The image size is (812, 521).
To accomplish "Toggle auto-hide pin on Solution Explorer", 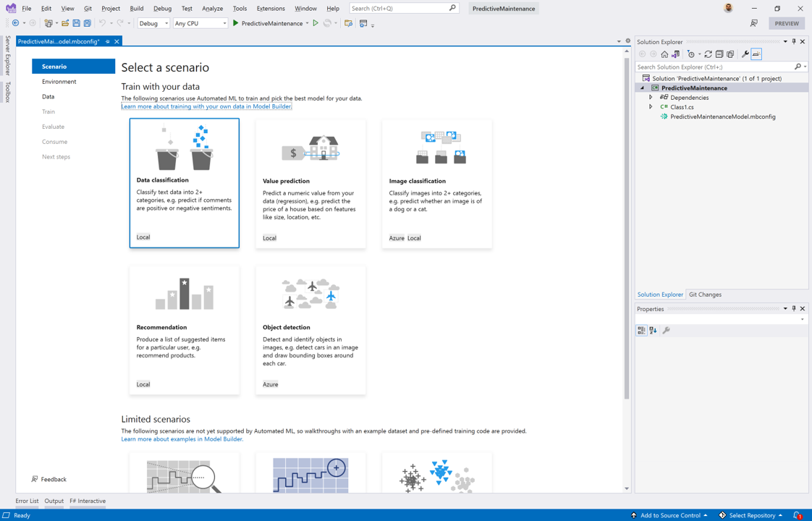I will pos(794,41).
